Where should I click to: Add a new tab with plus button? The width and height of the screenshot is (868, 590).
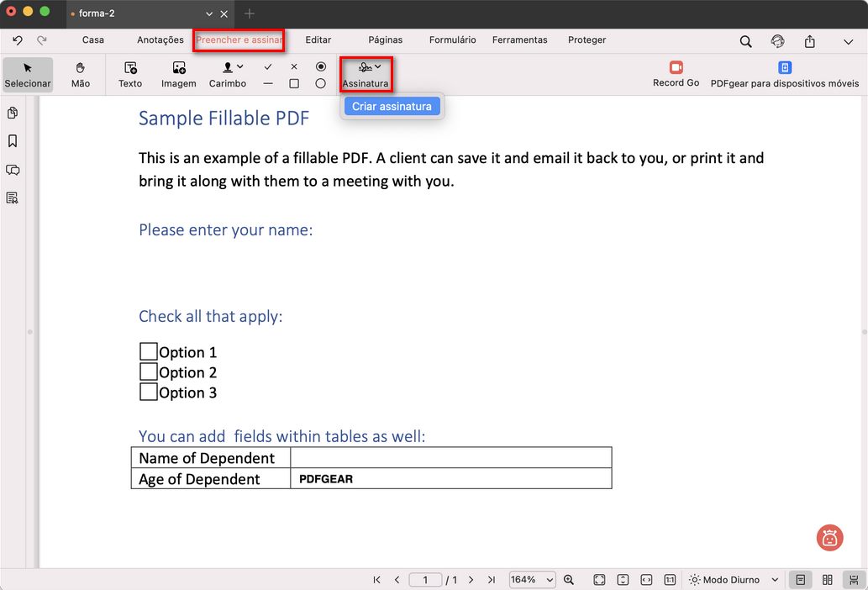[x=249, y=13]
